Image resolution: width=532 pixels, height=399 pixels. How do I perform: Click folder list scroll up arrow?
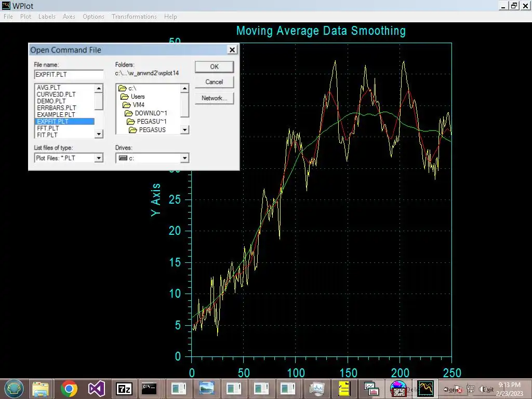click(184, 88)
